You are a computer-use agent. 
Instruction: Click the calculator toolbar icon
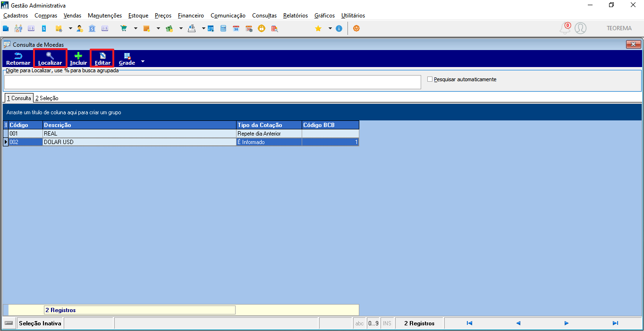tap(223, 28)
